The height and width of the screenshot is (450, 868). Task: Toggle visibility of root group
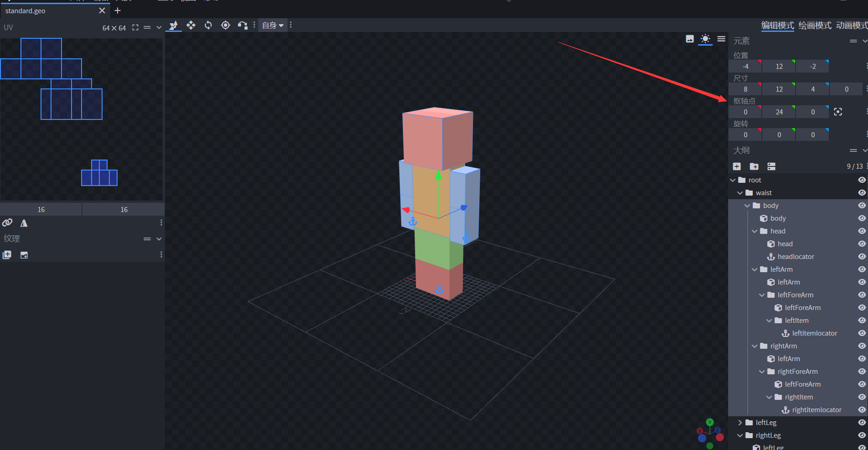(862, 180)
